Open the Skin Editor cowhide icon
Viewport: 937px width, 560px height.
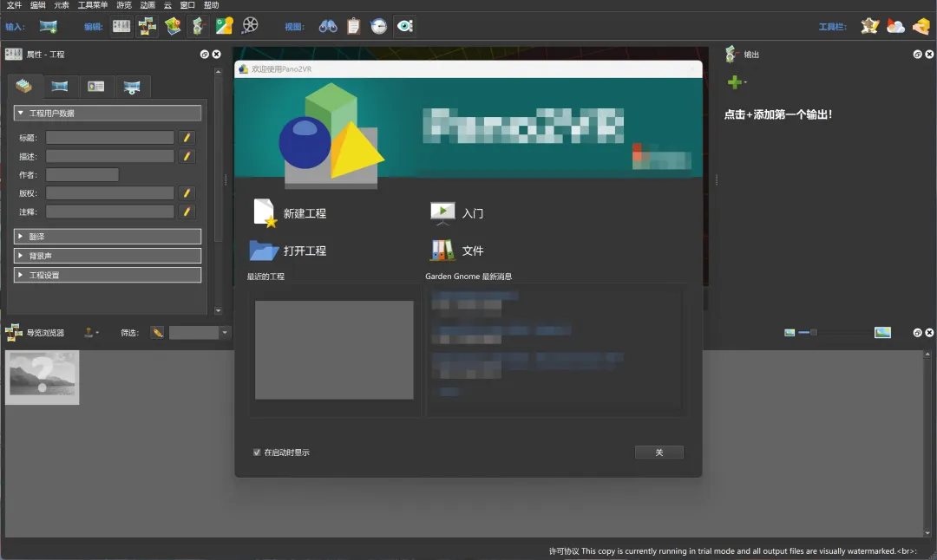(869, 26)
